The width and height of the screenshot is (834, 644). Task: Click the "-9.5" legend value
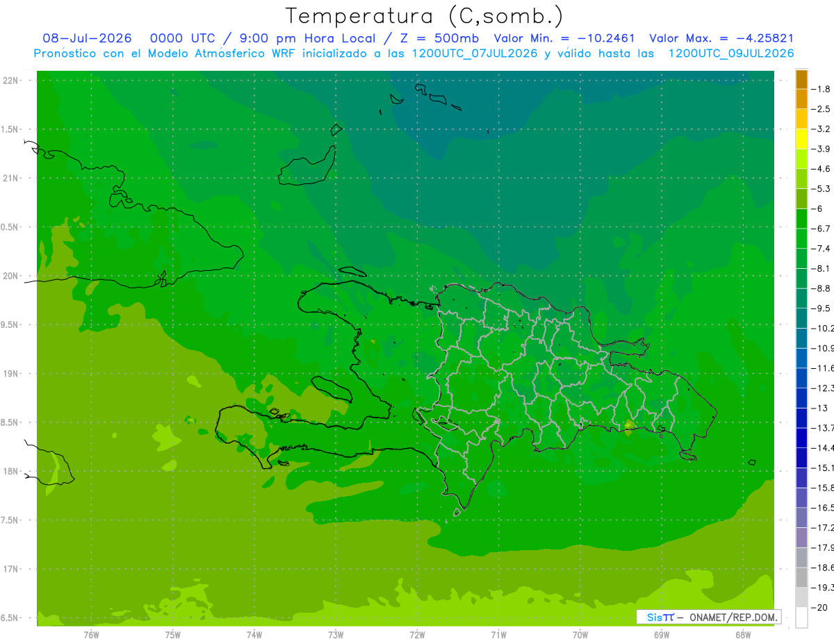tap(821, 308)
